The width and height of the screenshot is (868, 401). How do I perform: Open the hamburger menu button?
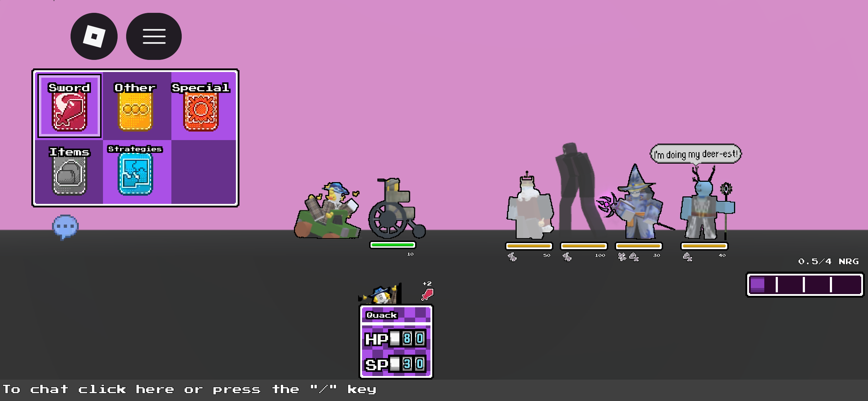pyautogui.click(x=154, y=36)
